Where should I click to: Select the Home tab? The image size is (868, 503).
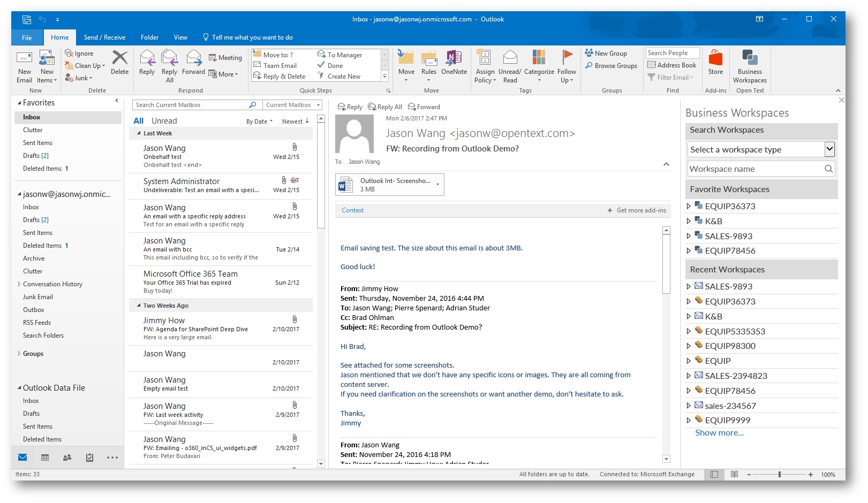point(59,37)
